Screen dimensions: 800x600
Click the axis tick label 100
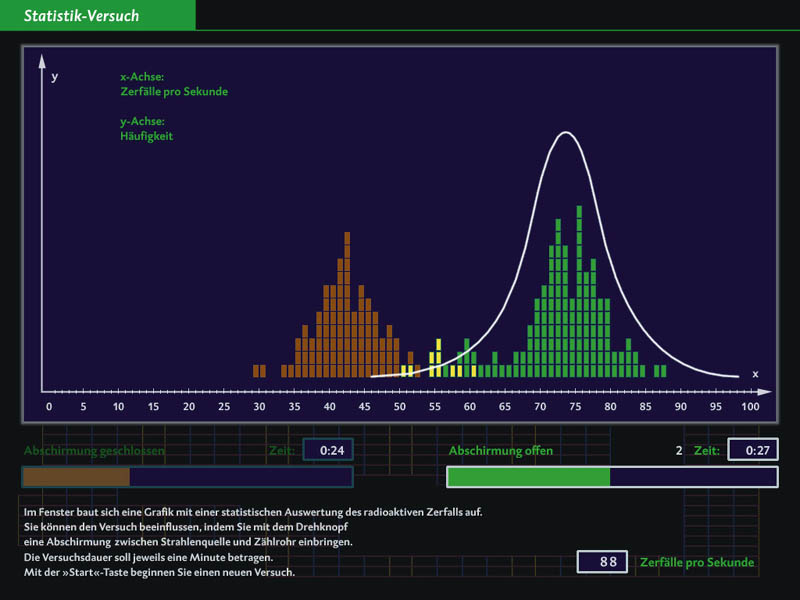click(x=750, y=407)
